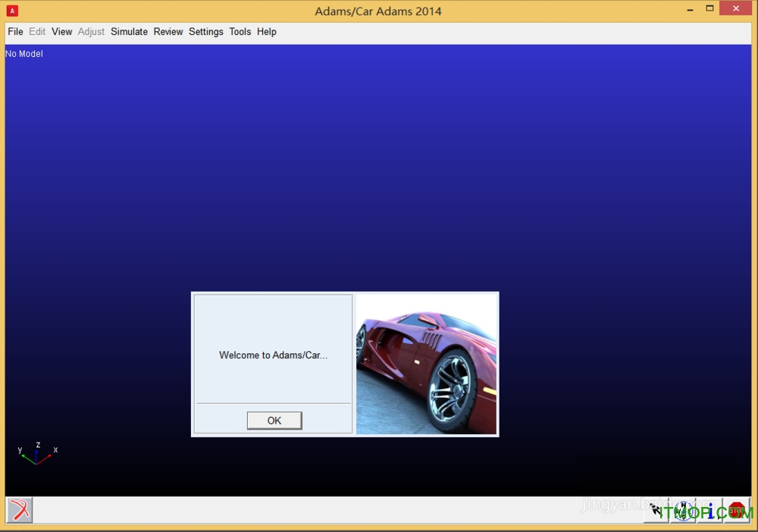The image size is (758, 532).
Task: Open the Tools menu
Action: (x=240, y=31)
